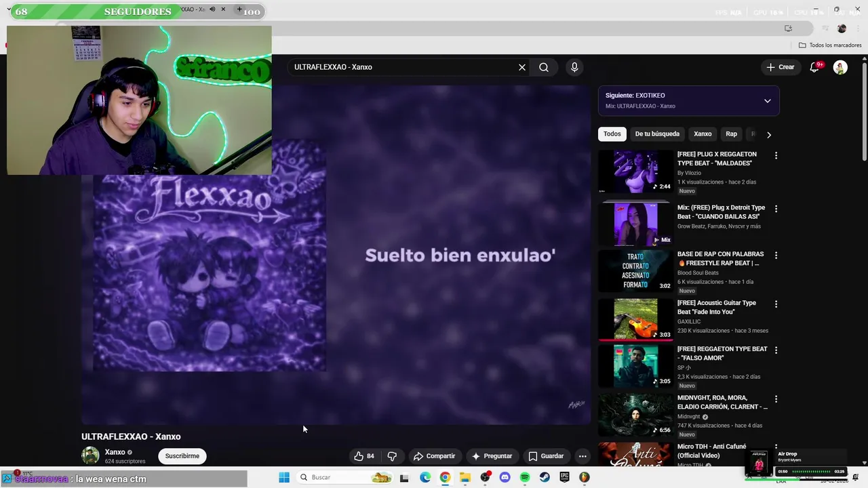
Task: Mute the tab using the speaker icon
Action: pyautogui.click(x=212, y=9)
